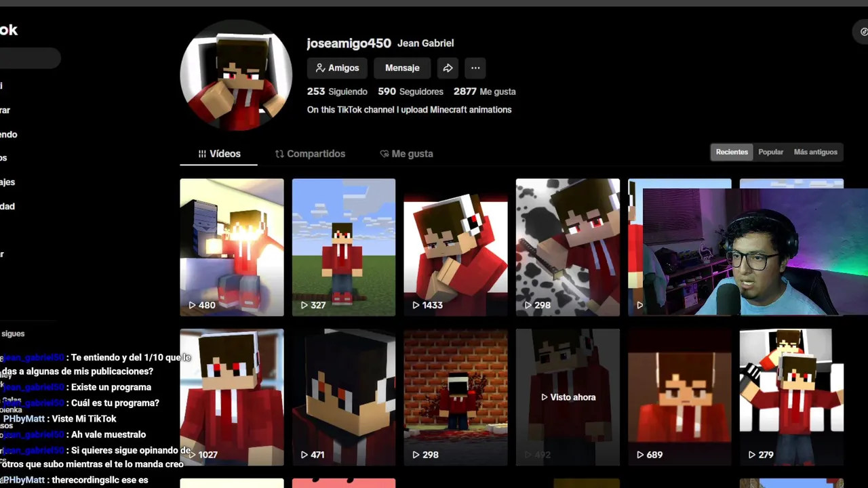Click the share arrow icon button
Viewport: 868px width, 488px height.
(448, 68)
